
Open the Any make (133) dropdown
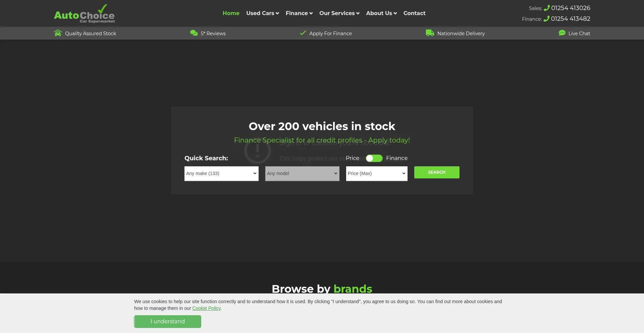[221, 173]
